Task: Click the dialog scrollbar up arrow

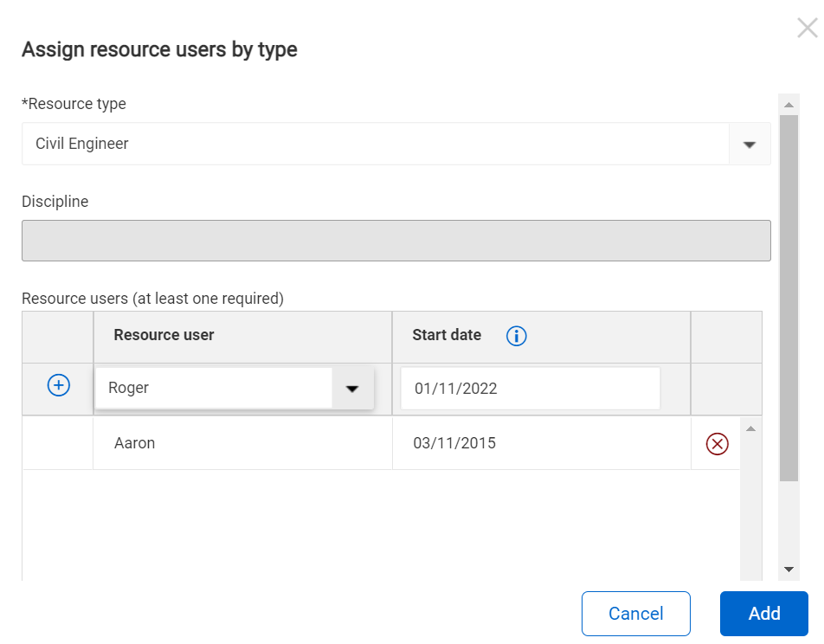Action: pyautogui.click(x=789, y=105)
